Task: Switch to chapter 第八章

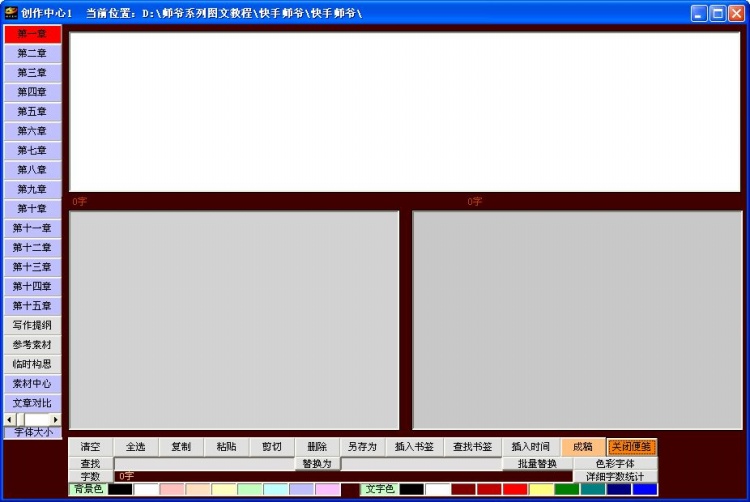Action: 33,170
